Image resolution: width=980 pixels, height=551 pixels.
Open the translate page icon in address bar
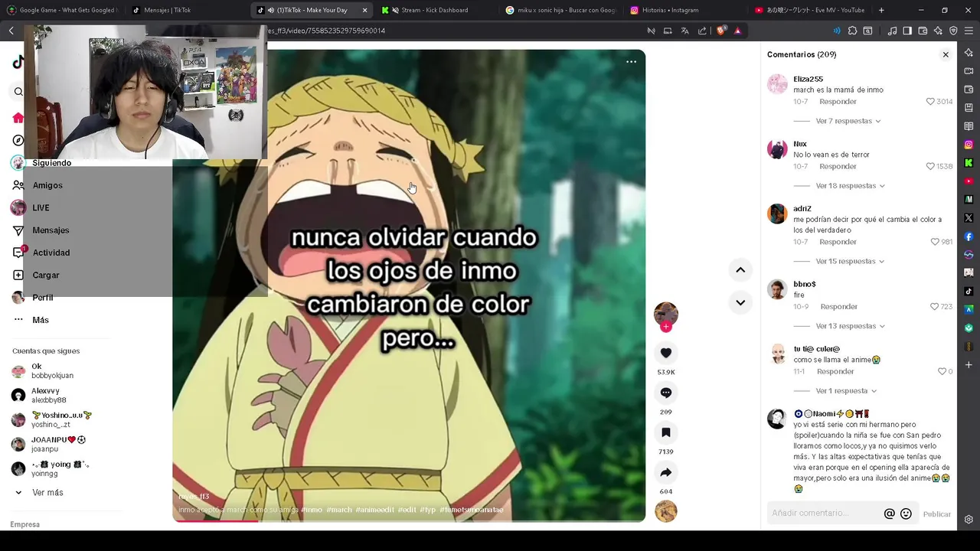(x=684, y=31)
